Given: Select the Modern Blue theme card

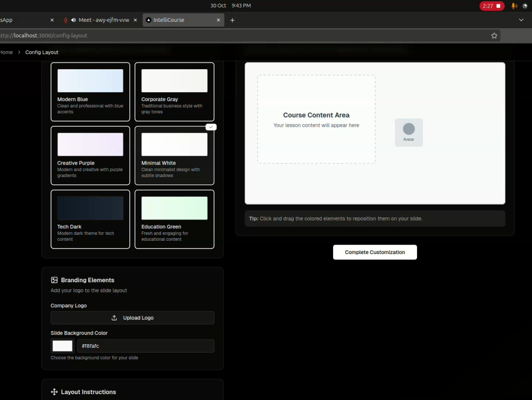Looking at the screenshot, I should [90, 92].
